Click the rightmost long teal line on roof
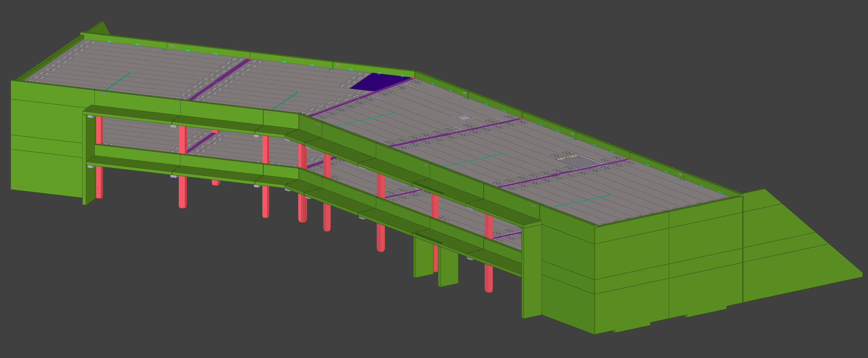This screenshot has width=868, height=358. pos(582,201)
